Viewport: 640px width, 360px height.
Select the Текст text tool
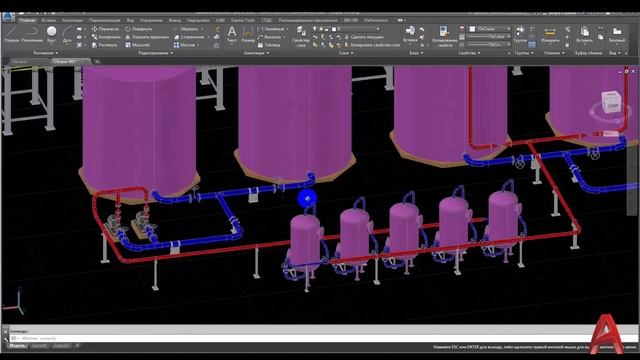pos(231,34)
